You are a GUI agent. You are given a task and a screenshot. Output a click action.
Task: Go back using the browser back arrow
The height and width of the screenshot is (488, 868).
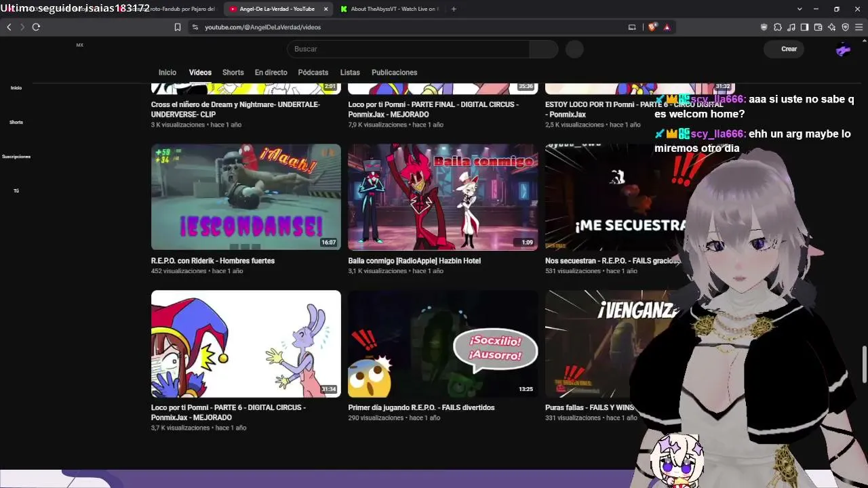click(9, 27)
